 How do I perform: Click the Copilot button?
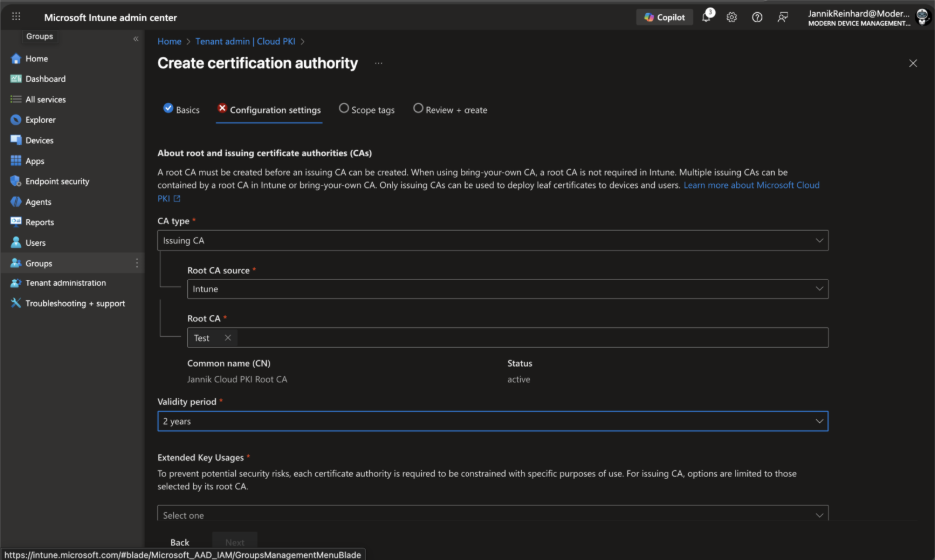click(664, 17)
